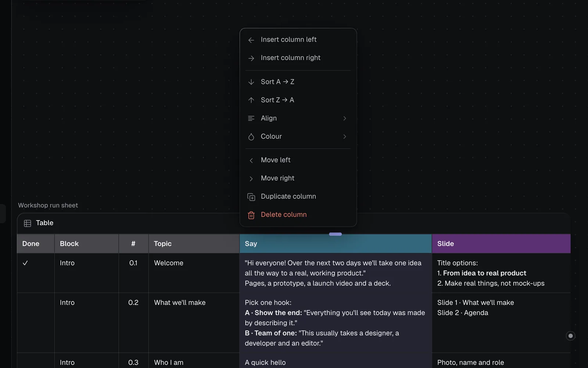This screenshot has height=368, width=588.
Task: Click the Slide 2 · Agenda text
Action: point(463,313)
